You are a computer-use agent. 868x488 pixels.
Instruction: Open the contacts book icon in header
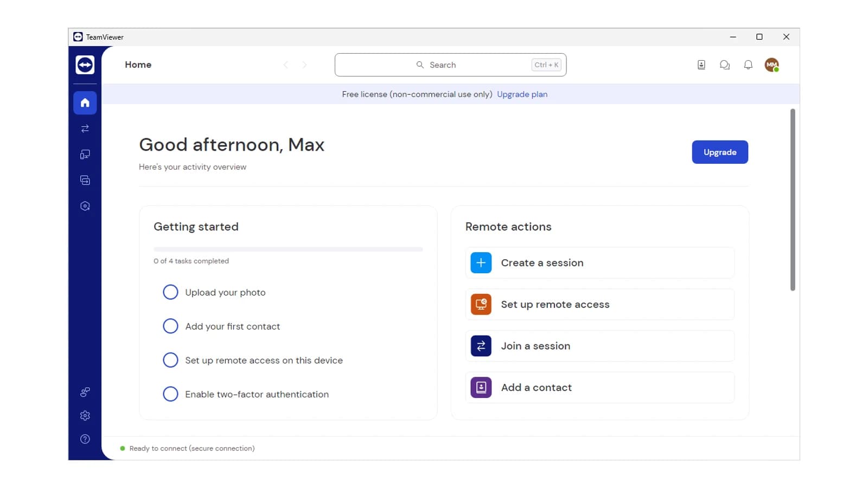(701, 65)
